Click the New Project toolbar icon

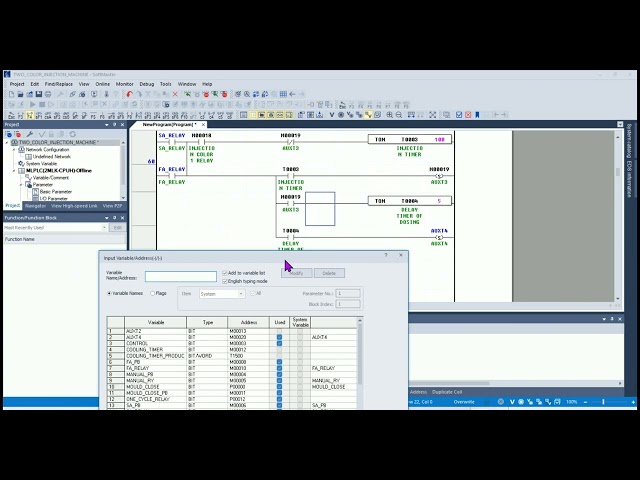11,94
